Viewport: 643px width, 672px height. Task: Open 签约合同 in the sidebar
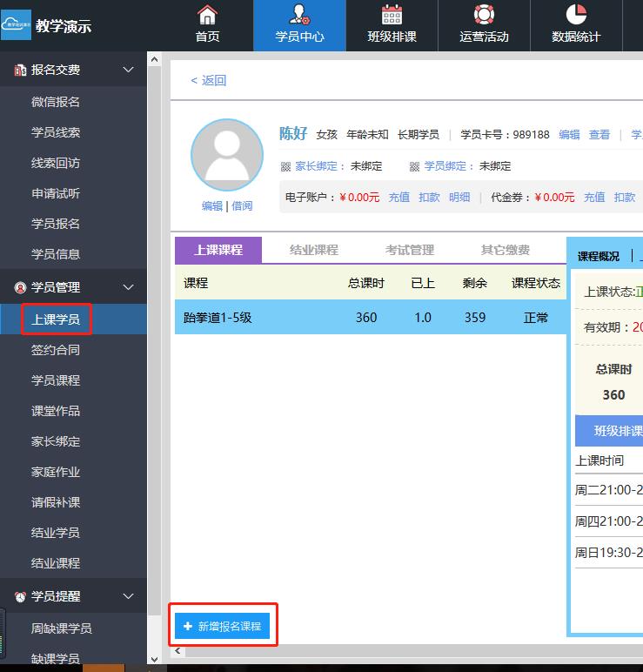click(x=56, y=350)
